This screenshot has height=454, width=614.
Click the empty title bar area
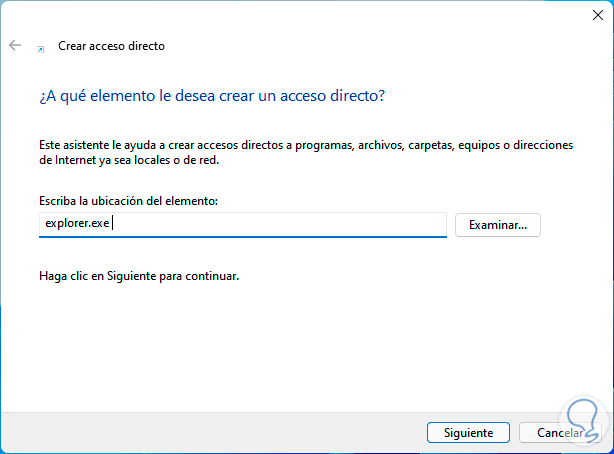pos(300,15)
